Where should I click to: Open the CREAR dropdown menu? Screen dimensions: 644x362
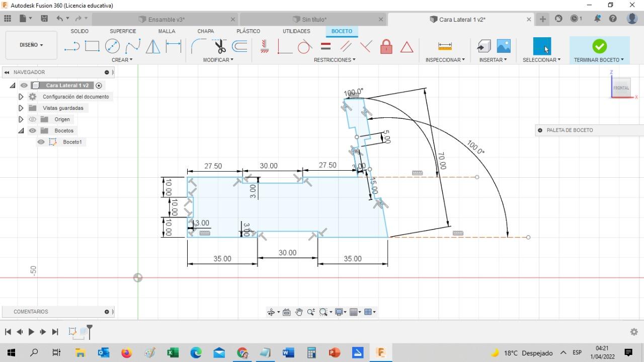pos(122,60)
